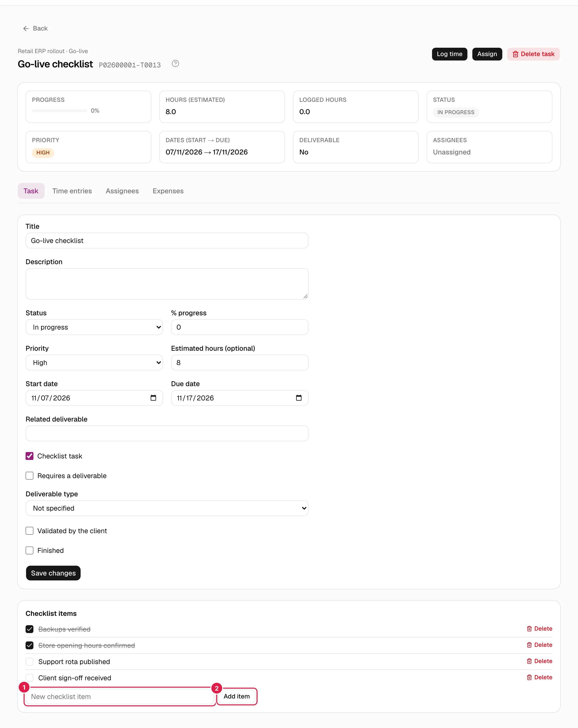Delete the Backups verified checklist item

(539, 628)
